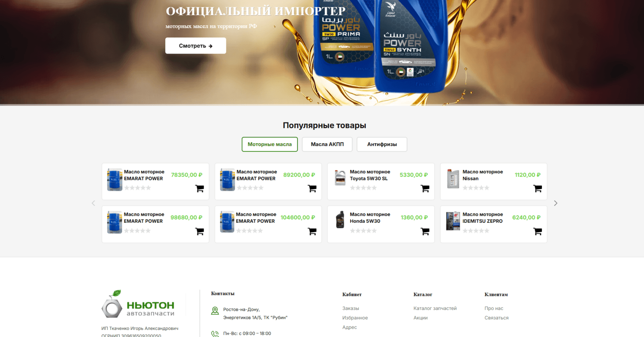Click the 1120,00 ₽ Nissan price

click(528, 175)
